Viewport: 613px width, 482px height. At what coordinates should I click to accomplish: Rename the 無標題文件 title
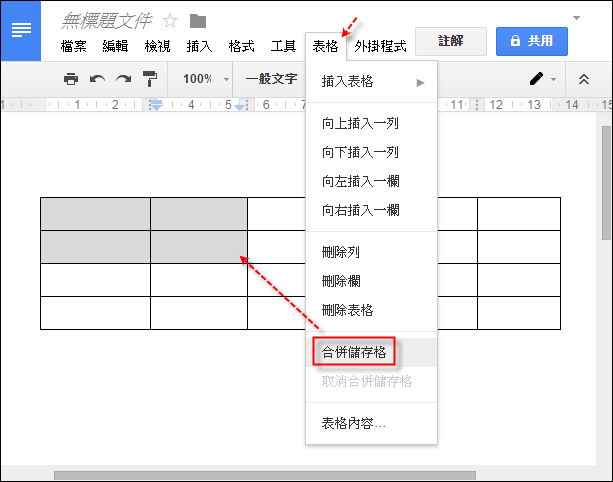106,21
